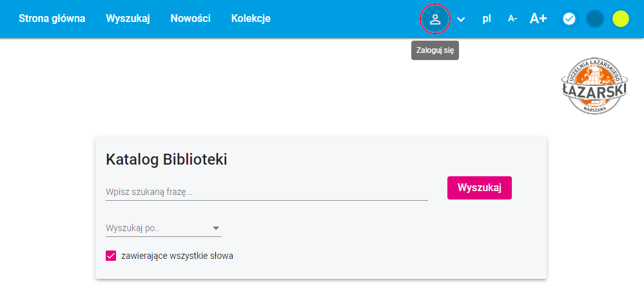Image resolution: width=644 pixels, height=297 pixels.
Task: Click the Katalog Biblioteki heading
Action: 166,159
